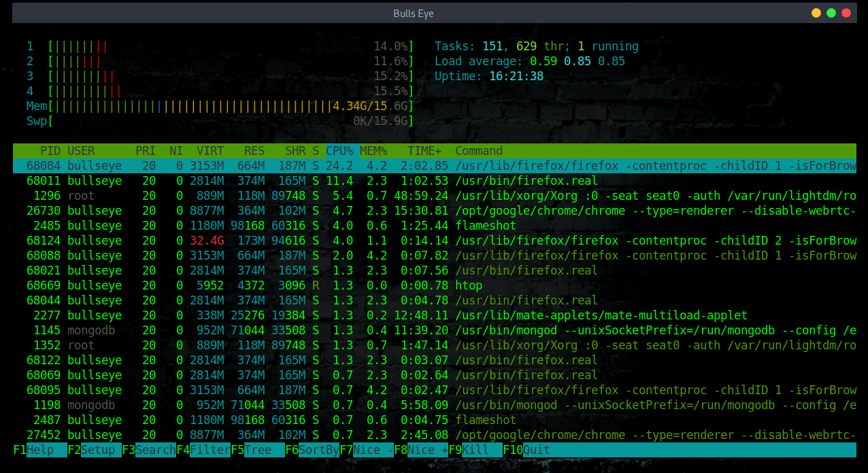
Task: Open F2 Setup in htop
Action: tap(94, 450)
